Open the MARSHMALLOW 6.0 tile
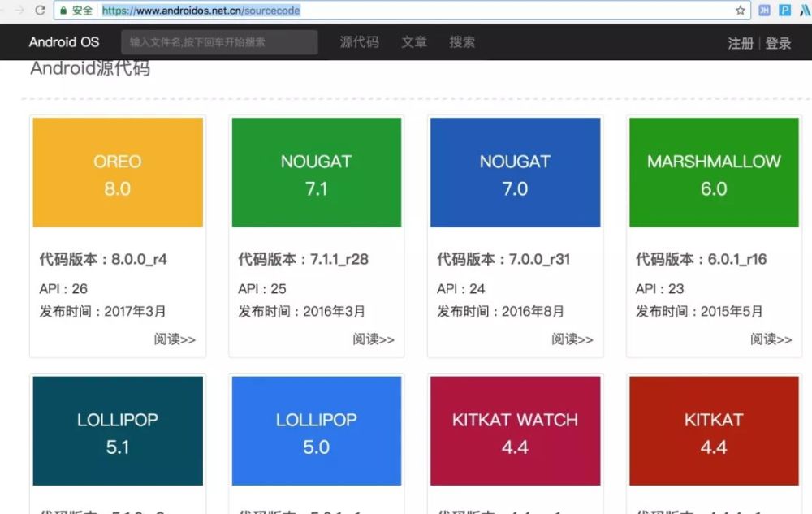Viewport: 812px width, 514px height. [714, 172]
